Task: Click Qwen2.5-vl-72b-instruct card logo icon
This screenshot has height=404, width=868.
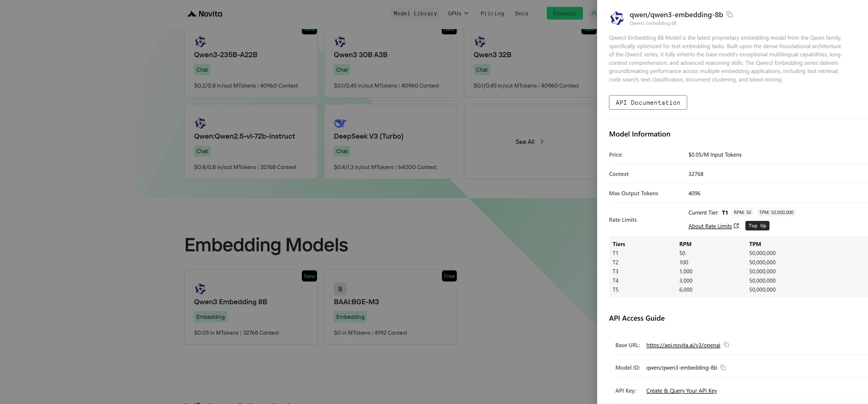Action: tap(200, 123)
